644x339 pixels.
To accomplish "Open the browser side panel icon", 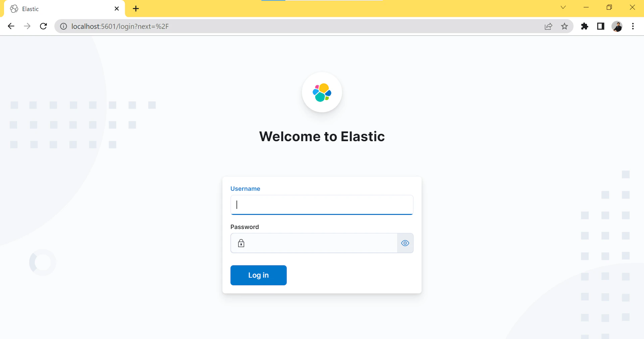I will click(x=601, y=26).
